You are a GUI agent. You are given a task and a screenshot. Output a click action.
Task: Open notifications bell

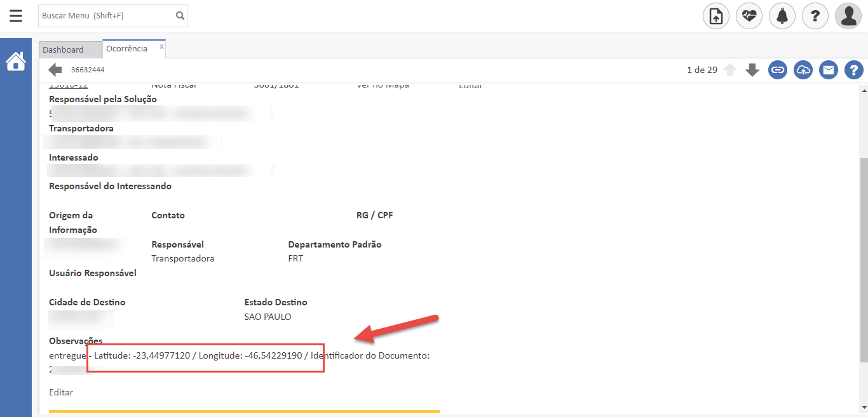click(x=782, y=16)
